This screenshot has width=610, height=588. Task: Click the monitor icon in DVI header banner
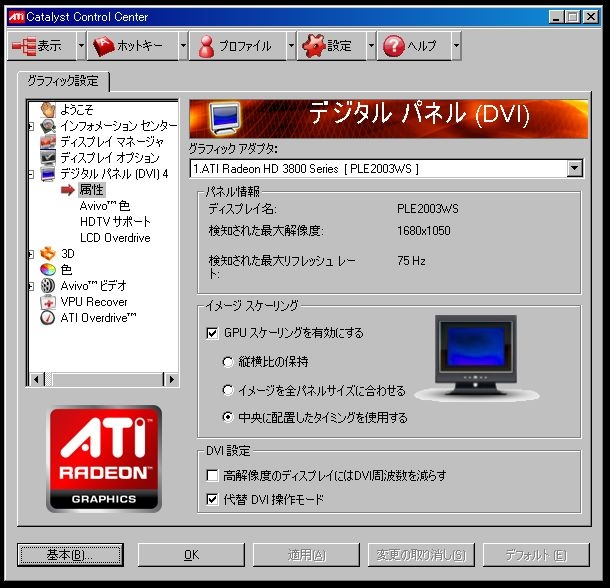pyautogui.click(x=224, y=118)
